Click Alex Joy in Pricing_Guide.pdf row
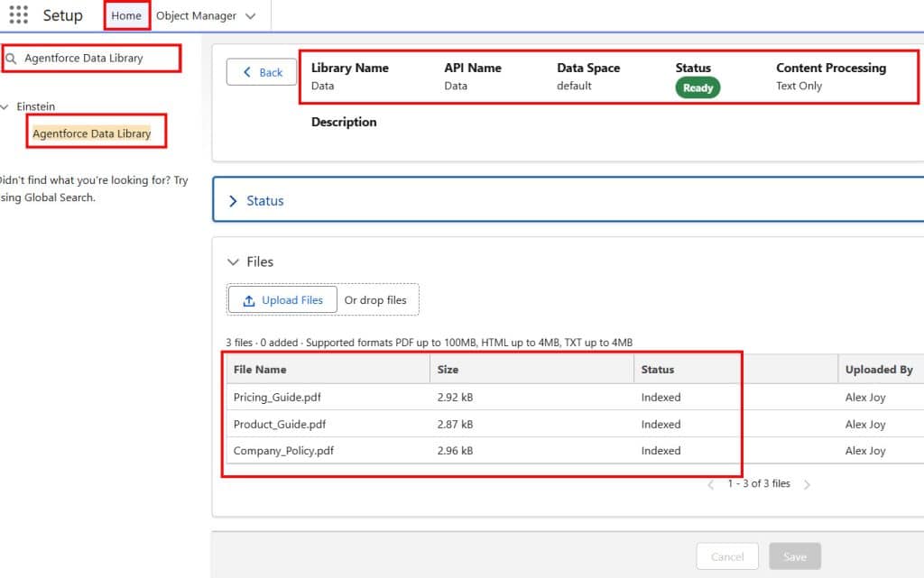 click(x=865, y=398)
